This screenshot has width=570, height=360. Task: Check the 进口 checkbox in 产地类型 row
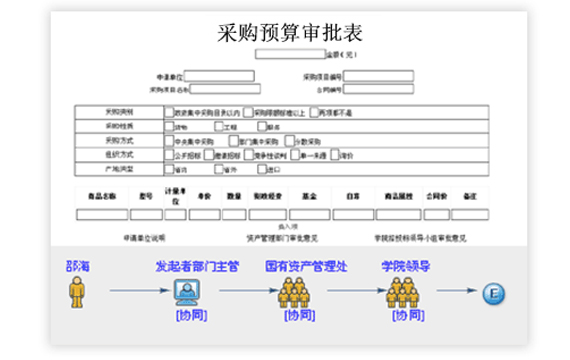[x=262, y=169]
